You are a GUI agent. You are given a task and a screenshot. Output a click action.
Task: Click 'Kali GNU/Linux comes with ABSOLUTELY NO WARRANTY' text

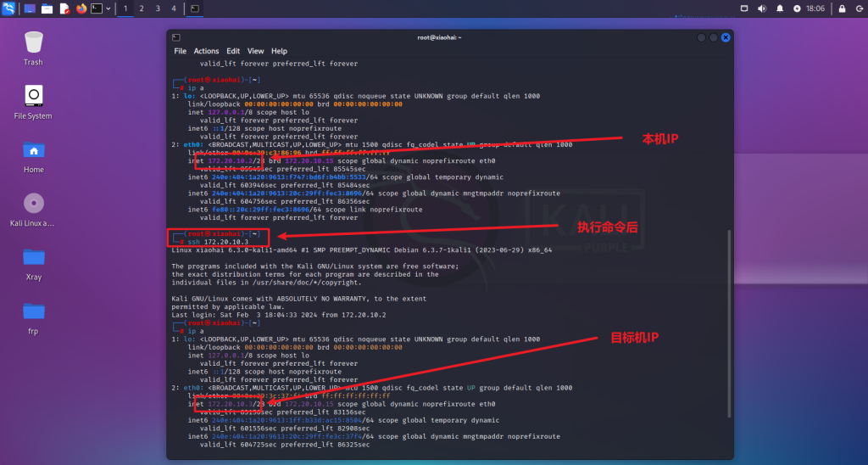coord(298,299)
